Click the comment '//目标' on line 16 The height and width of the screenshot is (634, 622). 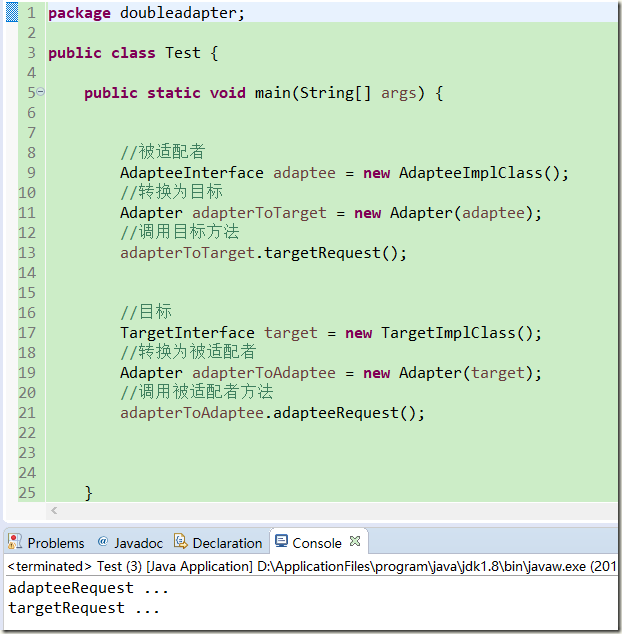146,312
